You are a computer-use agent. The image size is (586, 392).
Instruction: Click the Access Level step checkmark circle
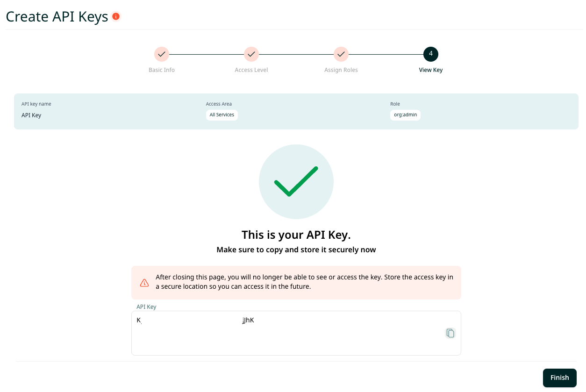click(251, 54)
